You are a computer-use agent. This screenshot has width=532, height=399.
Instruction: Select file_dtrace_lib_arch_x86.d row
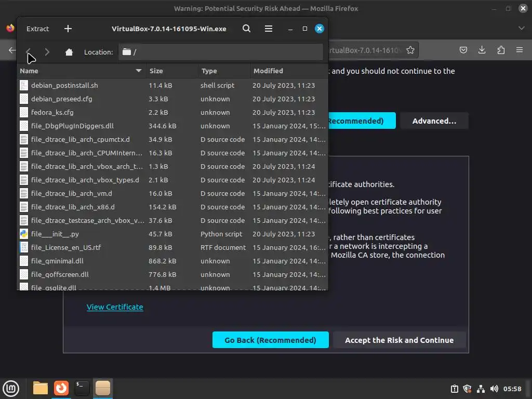pos(172,207)
